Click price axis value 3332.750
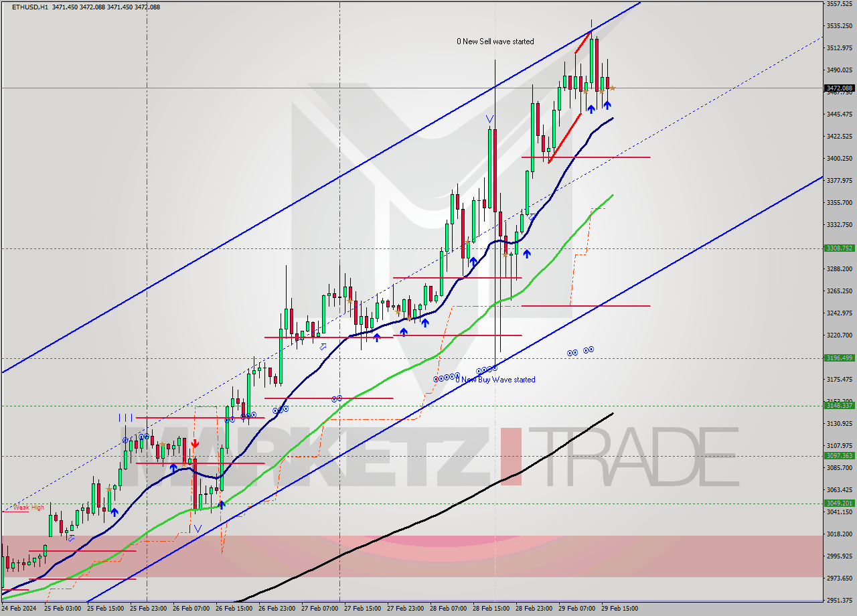857x616 pixels. tap(839, 225)
